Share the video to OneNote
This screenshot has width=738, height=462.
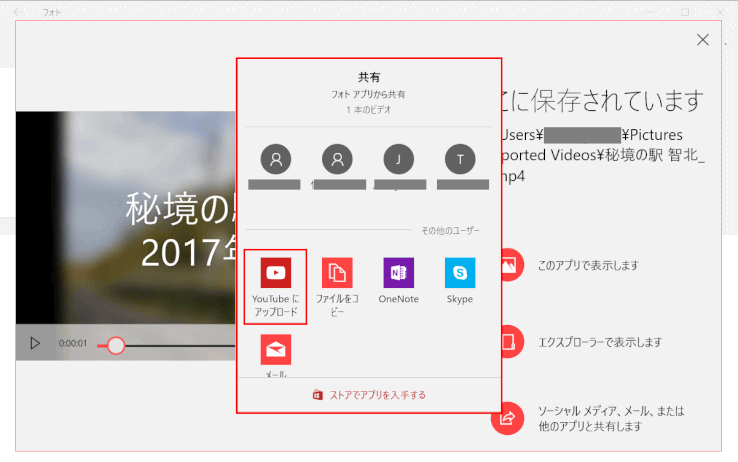[x=398, y=281]
